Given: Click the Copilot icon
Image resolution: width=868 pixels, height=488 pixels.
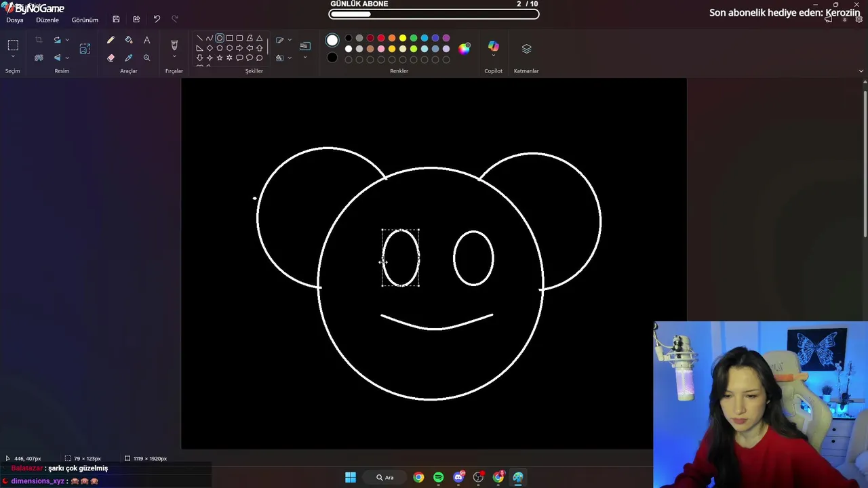Looking at the screenshot, I should click(x=493, y=46).
